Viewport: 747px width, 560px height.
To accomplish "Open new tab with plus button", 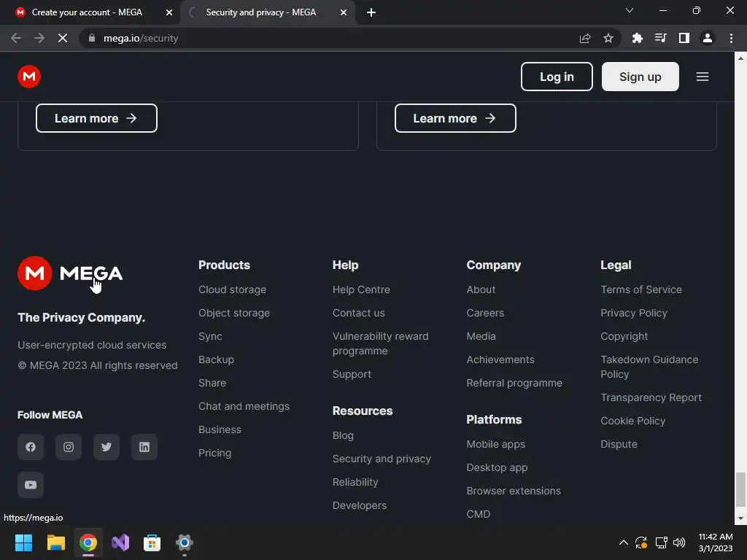I will pyautogui.click(x=371, y=12).
